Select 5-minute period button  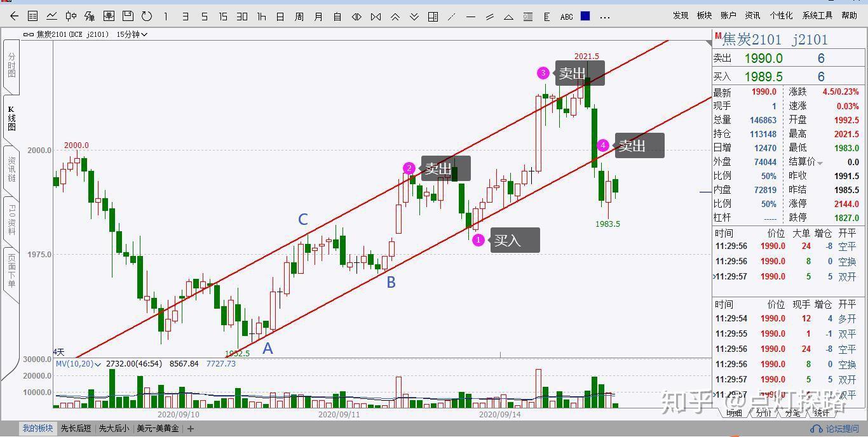[204, 17]
